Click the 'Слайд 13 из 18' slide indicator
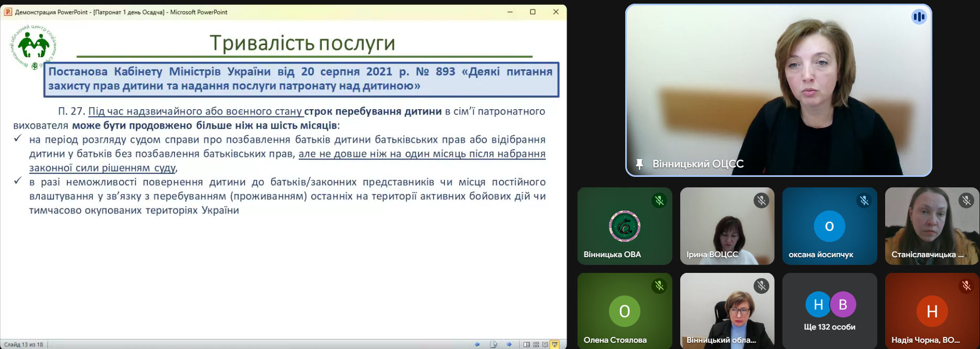 (x=24, y=345)
